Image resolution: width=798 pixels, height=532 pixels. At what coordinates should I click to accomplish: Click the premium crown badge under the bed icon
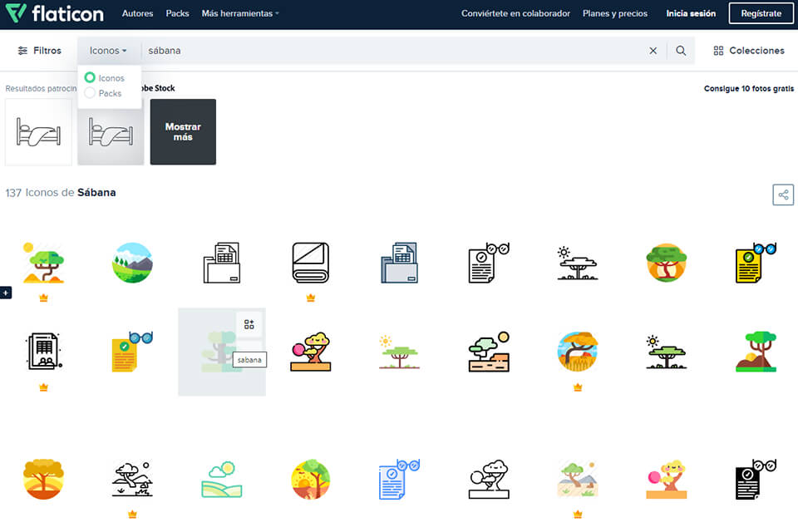click(x=310, y=297)
